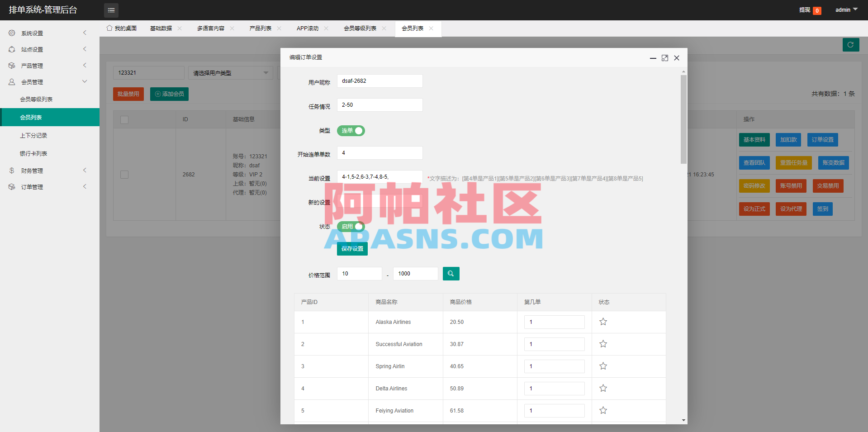Open the hamburger menu icon

pyautogui.click(x=111, y=10)
